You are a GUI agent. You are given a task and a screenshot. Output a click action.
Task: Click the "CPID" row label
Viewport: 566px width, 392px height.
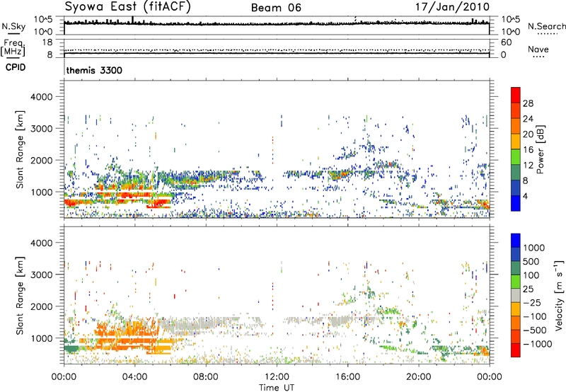pos(16,67)
